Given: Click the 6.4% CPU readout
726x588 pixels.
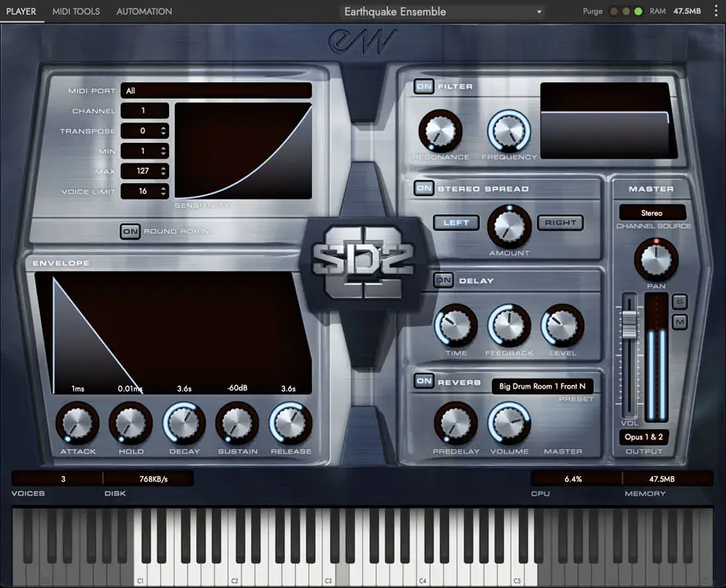Looking at the screenshot, I should [x=576, y=479].
